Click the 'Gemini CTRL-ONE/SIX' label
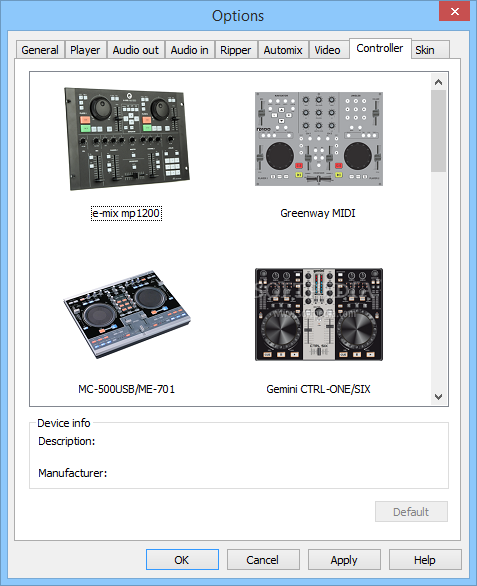The image size is (477, 586). click(318, 389)
